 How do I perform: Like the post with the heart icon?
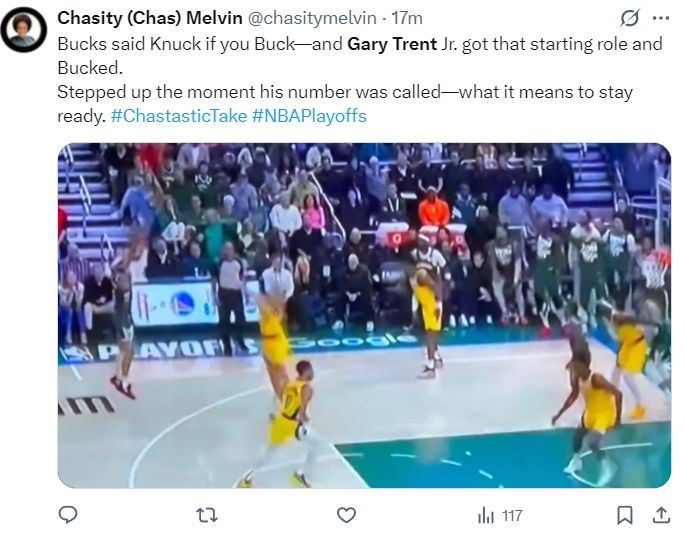(346, 515)
